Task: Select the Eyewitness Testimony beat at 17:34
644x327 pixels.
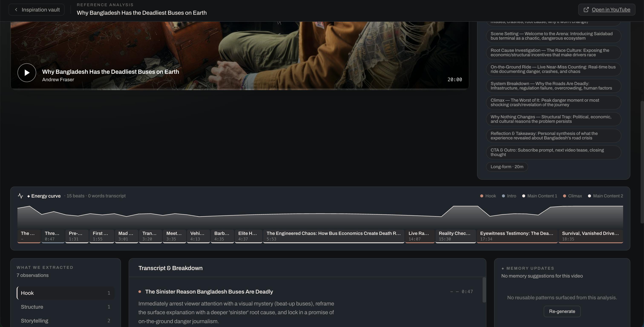Action: tap(517, 236)
